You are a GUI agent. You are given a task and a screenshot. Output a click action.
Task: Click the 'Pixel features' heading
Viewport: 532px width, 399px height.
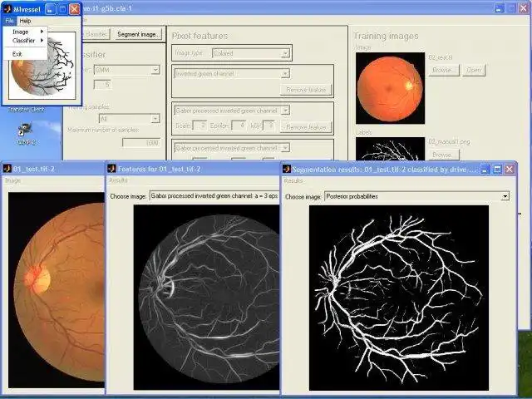tap(199, 36)
